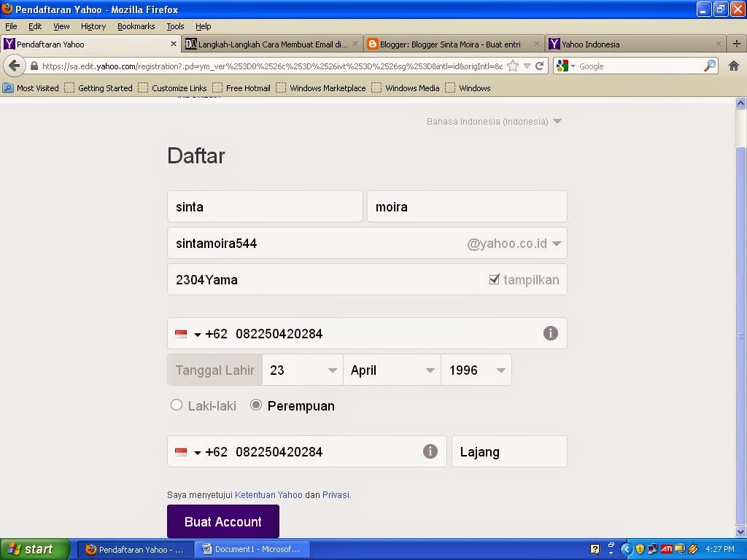This screenshot has width=747, height=560.
Task: Open the Getting Started bookmark
Action: 98,88
